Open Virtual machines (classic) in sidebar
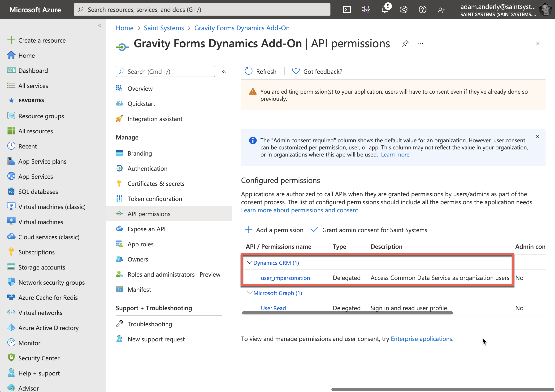555x392 pixels. (x=52, y=207)
